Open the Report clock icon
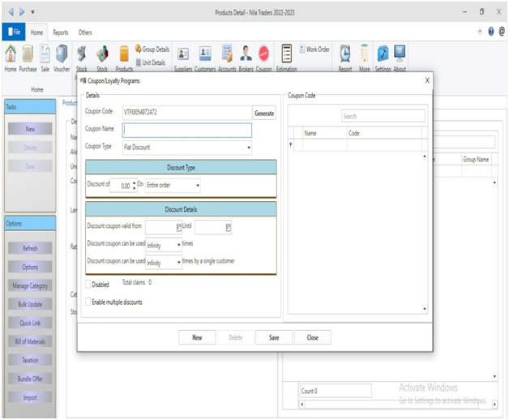The image size is (509, 420). click(x=345, y=58)
